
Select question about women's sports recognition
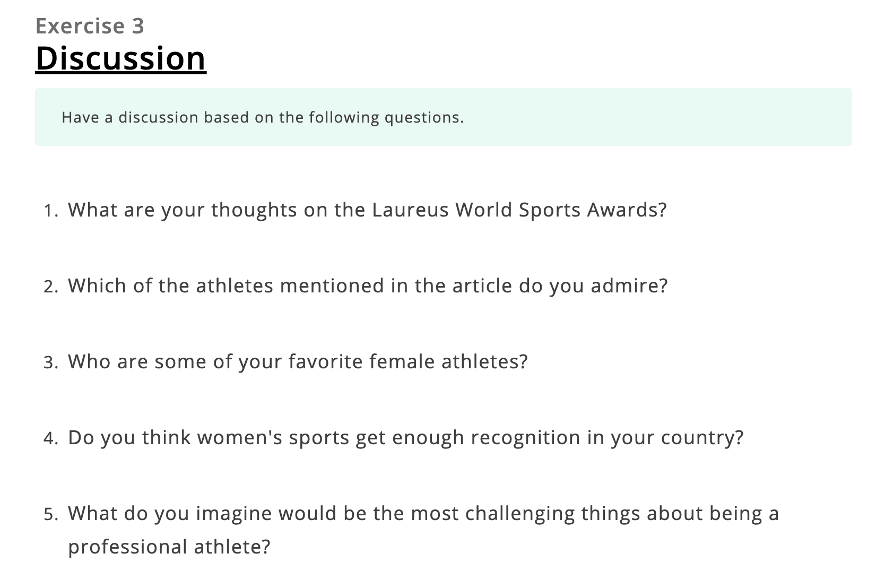tap(406, 438)
